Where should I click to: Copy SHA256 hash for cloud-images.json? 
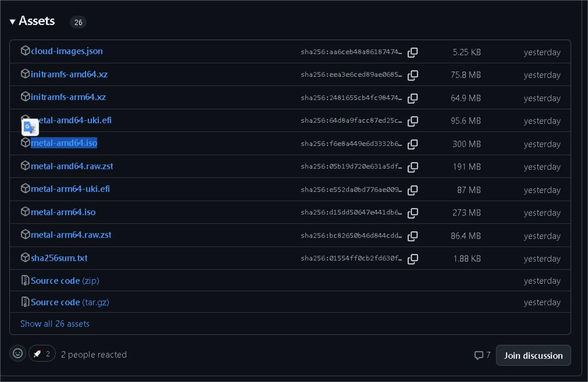pos(413,52)
